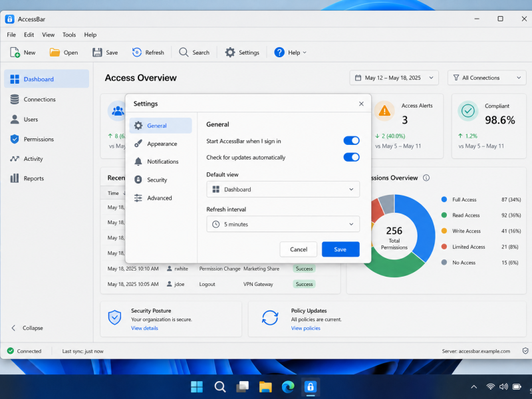Screen dimensions: 532x399
Task: Click the Security Posture shield icon
Action: (114, 318)
